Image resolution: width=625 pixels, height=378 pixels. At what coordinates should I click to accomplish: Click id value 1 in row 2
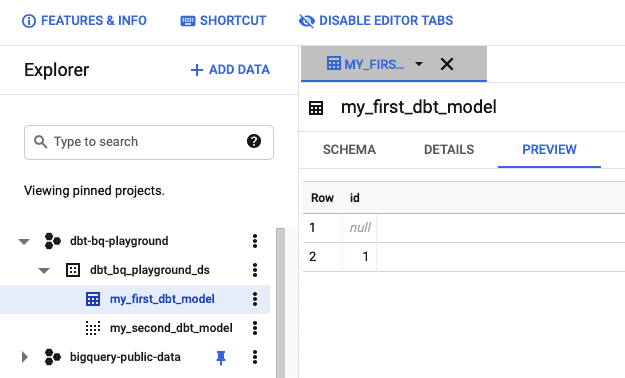pyautogui.click(x=360, y=256)
